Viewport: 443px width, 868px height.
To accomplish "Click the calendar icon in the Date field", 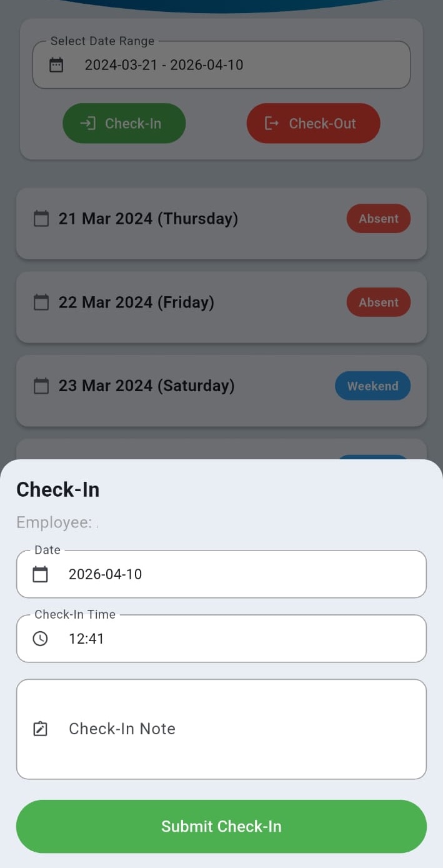I will 40,574.
